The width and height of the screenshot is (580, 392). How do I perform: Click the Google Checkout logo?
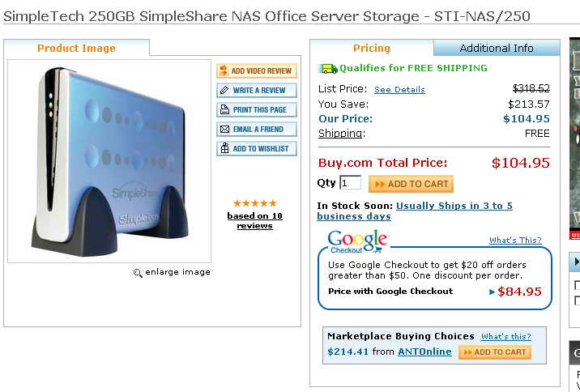[x=358, y=242]
